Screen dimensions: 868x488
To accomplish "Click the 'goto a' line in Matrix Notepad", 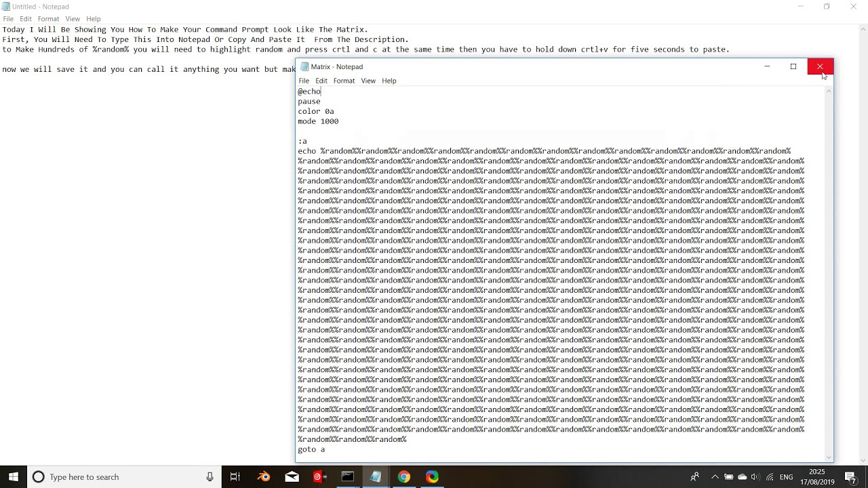I will pyautogui.click(x=311, y=449).
